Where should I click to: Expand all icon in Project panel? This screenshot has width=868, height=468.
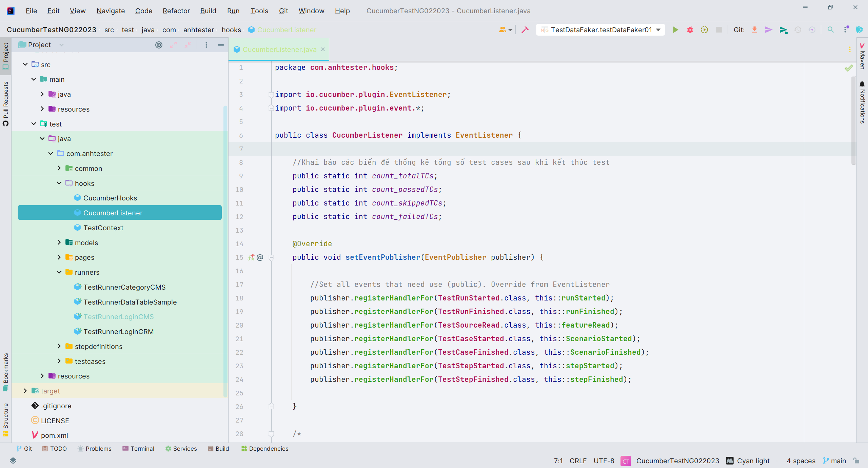[x=173, y=45]
